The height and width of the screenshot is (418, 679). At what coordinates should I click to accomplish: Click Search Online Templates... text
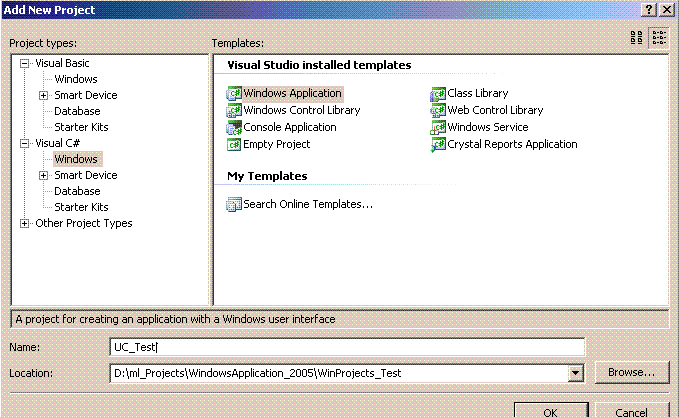pyautogui.click(x=308, y=204)
